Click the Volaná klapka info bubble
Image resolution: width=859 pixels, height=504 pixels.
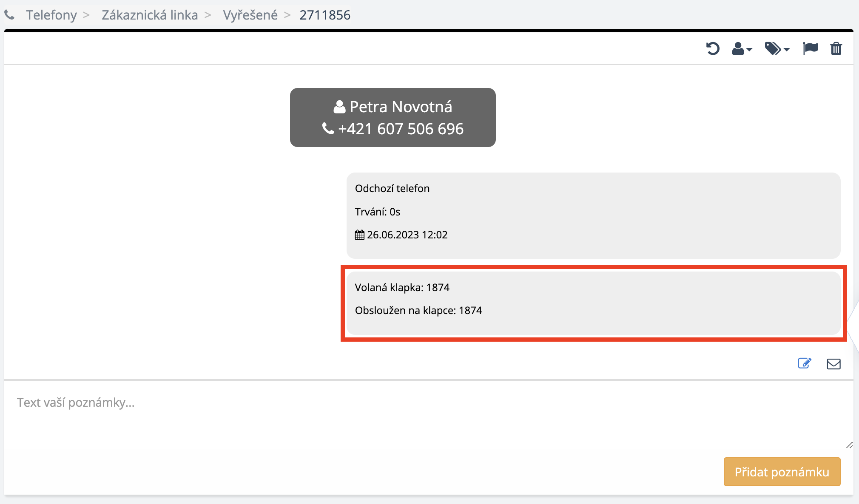593,303
